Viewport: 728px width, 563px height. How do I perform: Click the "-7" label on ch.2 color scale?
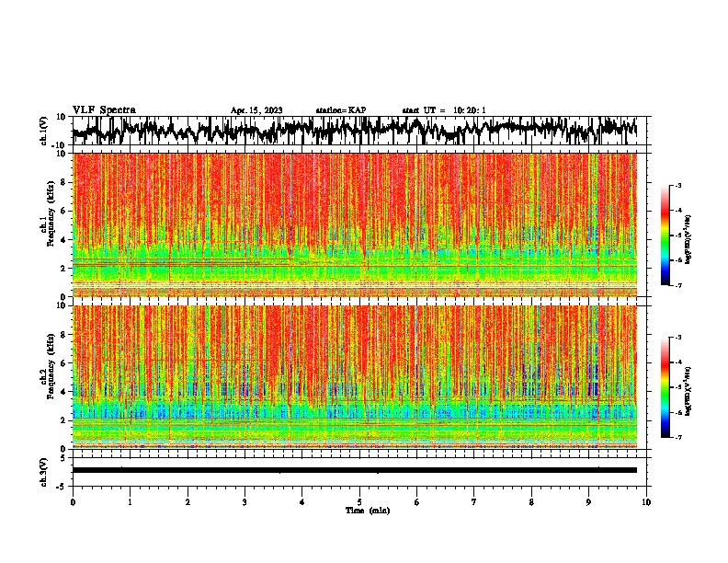(678, 437)
